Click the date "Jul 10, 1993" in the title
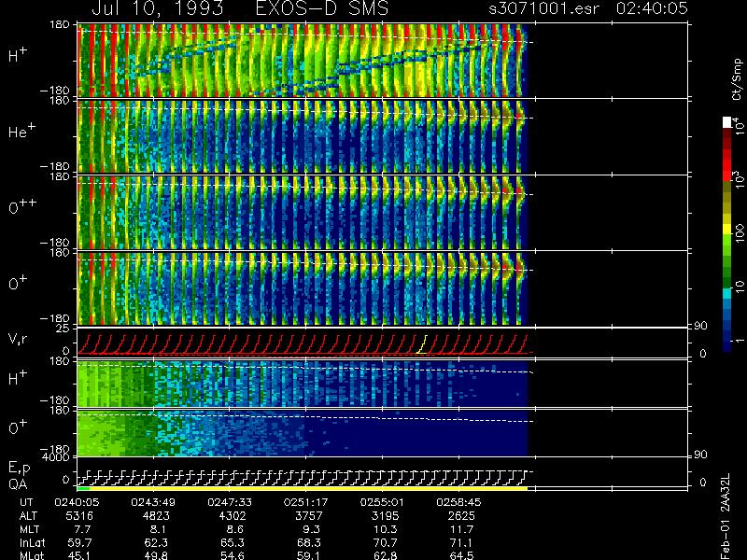Viewport: 747px width, 560px height. click(x=157, y=8)
